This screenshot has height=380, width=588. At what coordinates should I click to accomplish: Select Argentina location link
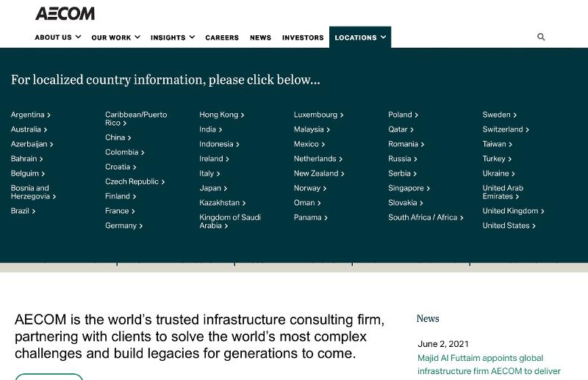pyautogui.click(x=30, y=115)
